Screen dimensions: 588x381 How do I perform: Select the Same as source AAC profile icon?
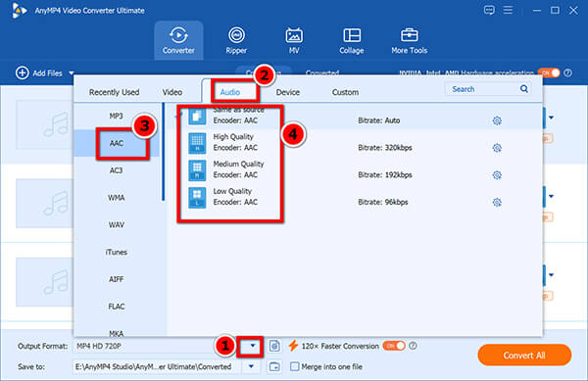pyautogui.click(x=197, y=117)
